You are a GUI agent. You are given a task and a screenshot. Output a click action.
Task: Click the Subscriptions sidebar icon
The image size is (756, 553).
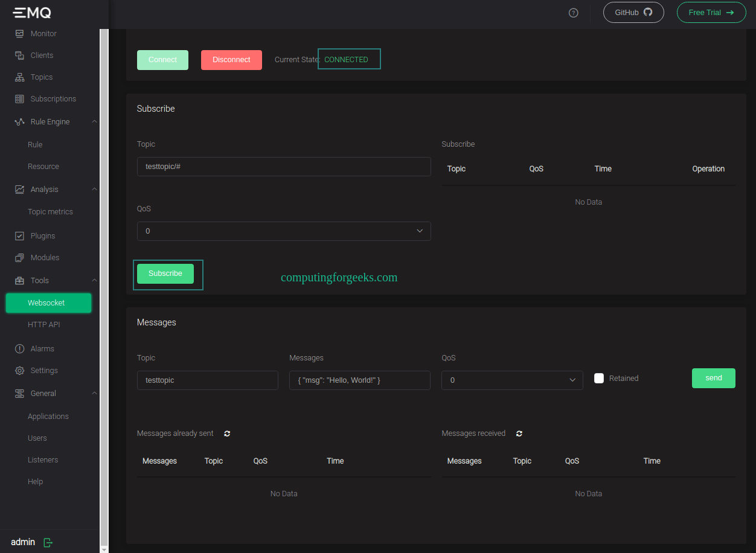pyautogui.click(x=19, y=99)
